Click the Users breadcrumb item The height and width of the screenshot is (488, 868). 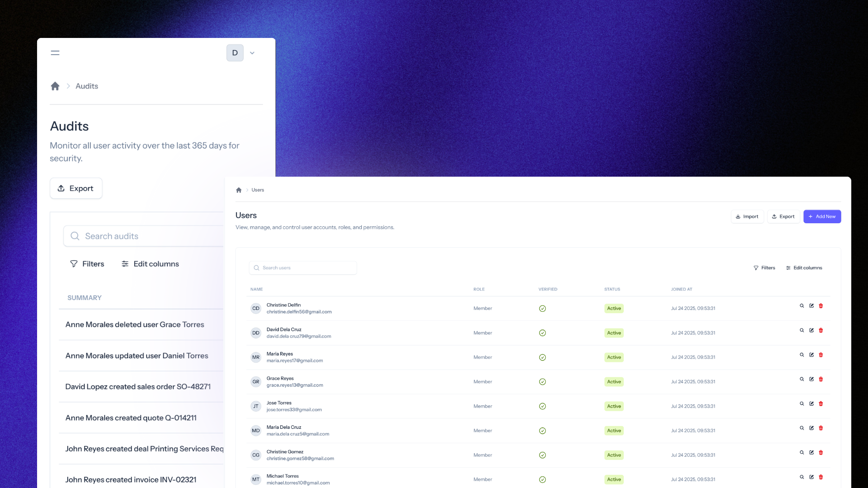pyautogui.click(x=258, y=190)
